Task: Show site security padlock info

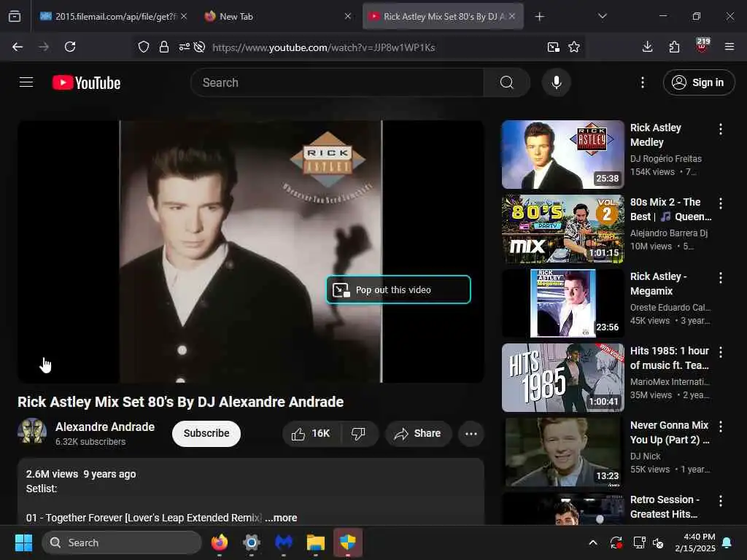Action: [164, 47]
